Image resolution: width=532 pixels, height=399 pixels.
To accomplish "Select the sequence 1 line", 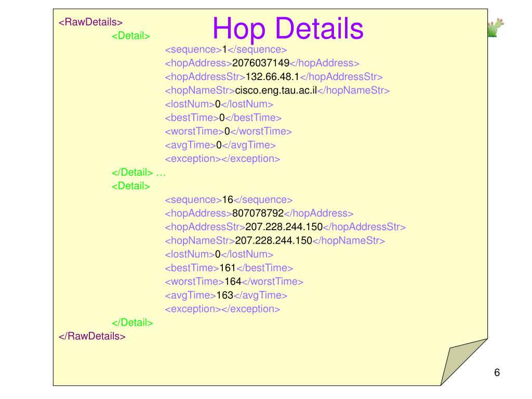I will (226, 49).
